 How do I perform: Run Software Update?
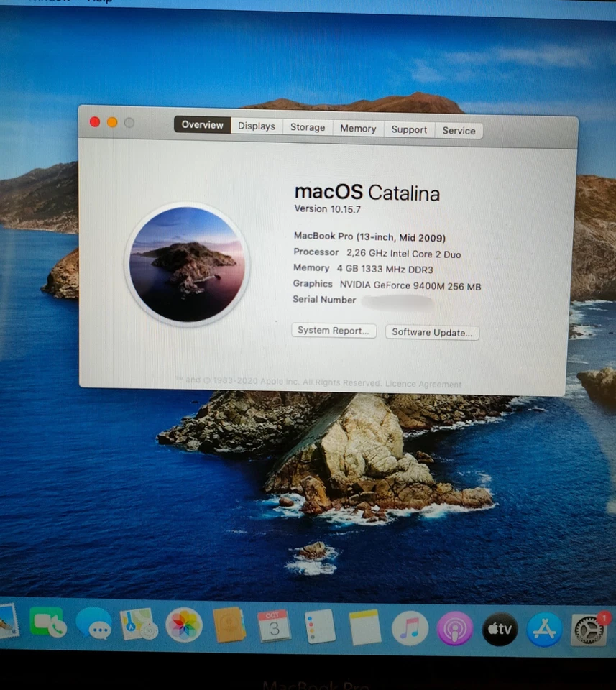[x=432, y=332]
